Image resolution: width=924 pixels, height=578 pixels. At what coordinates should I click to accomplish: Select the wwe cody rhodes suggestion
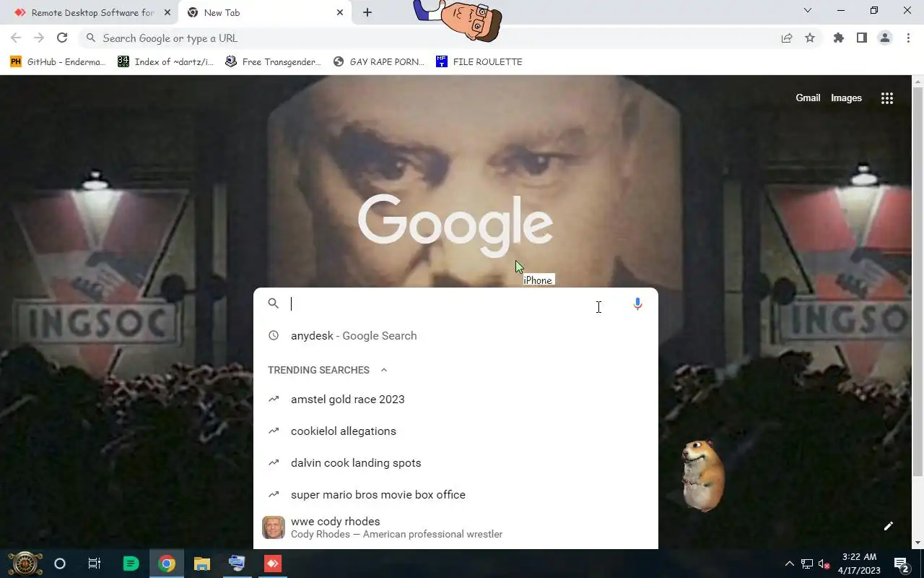click(x=456, y=527)
